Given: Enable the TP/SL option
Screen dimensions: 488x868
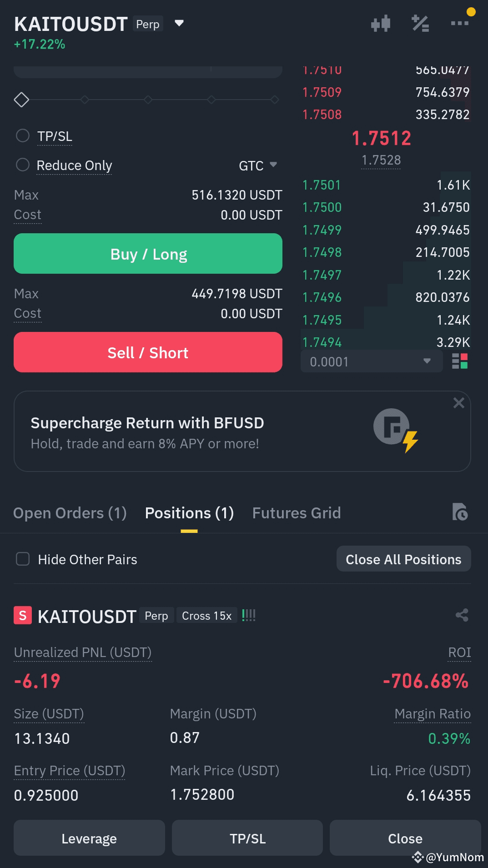Looking at the screenshot, I should [23, 135].
